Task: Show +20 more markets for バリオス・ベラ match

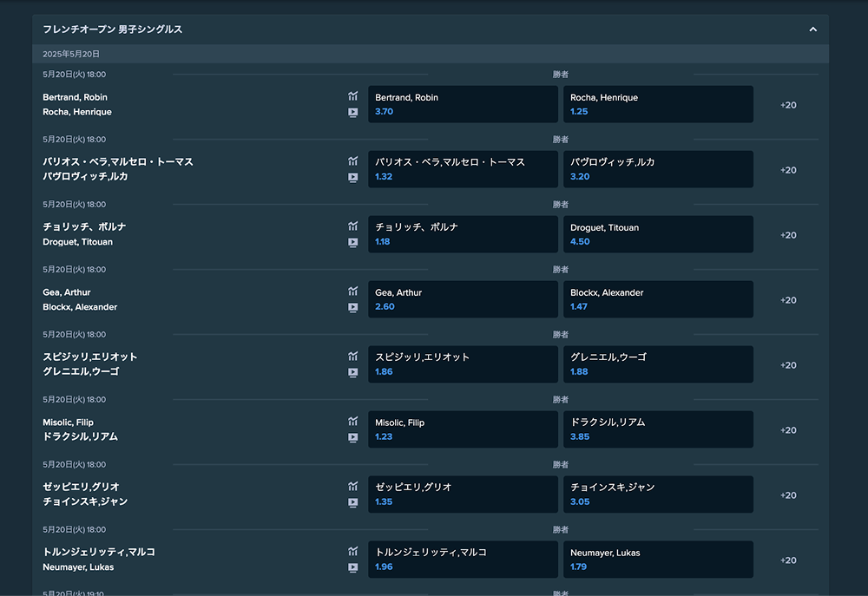Action: point(788,170)
